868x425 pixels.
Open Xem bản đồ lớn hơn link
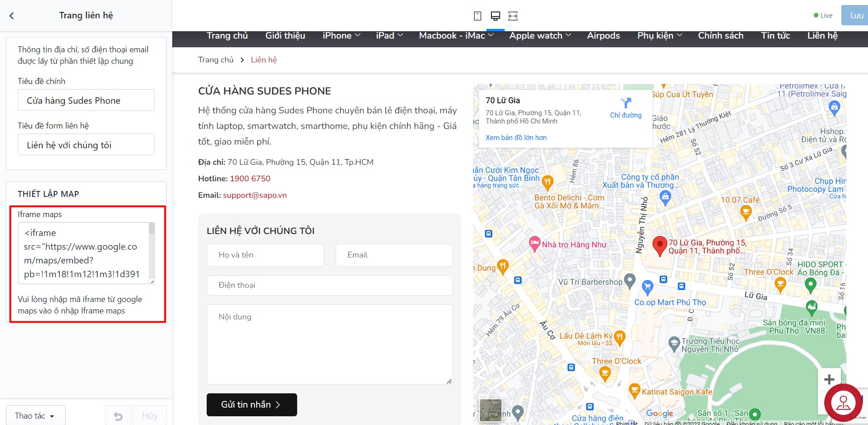point(516,138)
